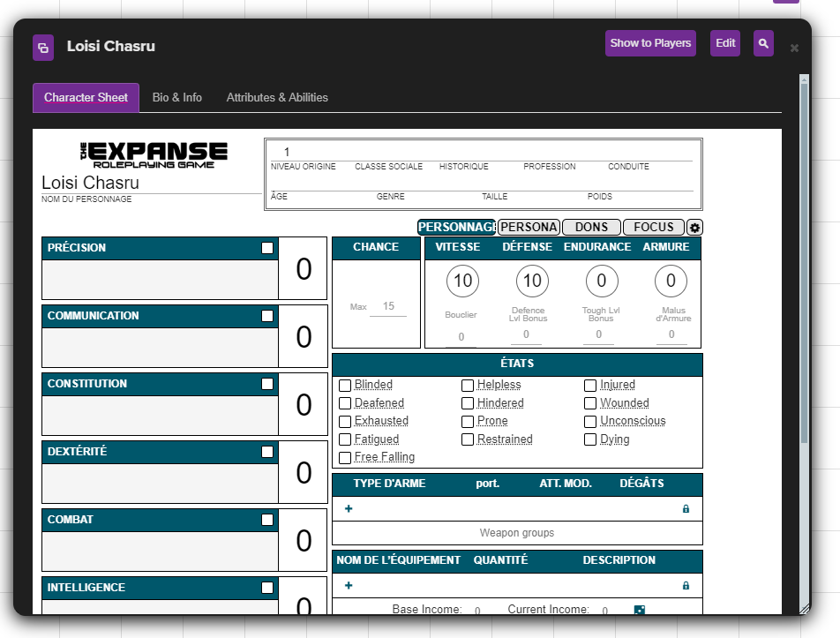Screen dimensions: 840x638
Task: Click the Edit button
Action: click(724, 43)
